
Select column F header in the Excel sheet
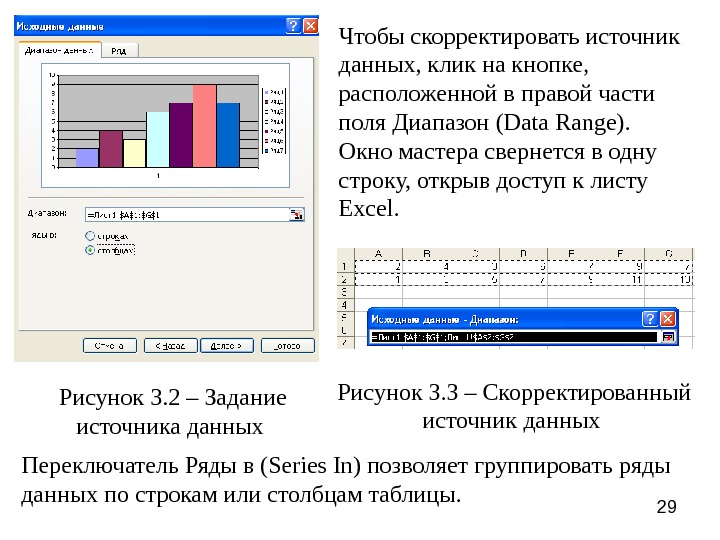(620, 254)
